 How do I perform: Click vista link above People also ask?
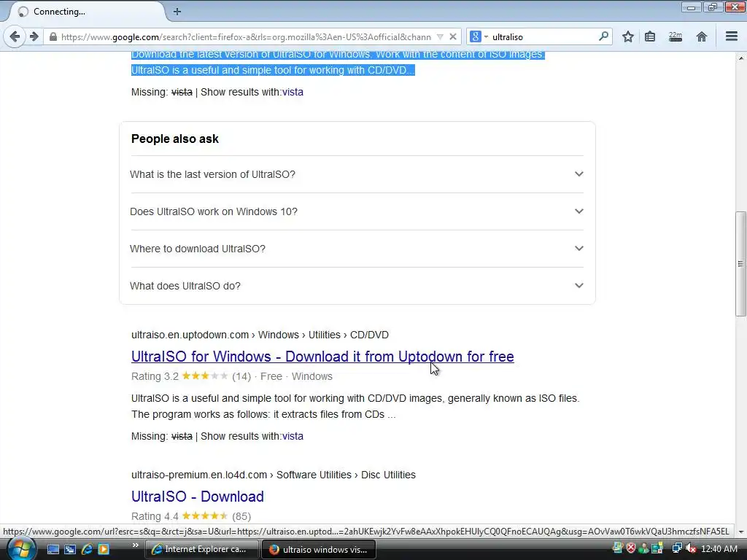tap(293, 92)
